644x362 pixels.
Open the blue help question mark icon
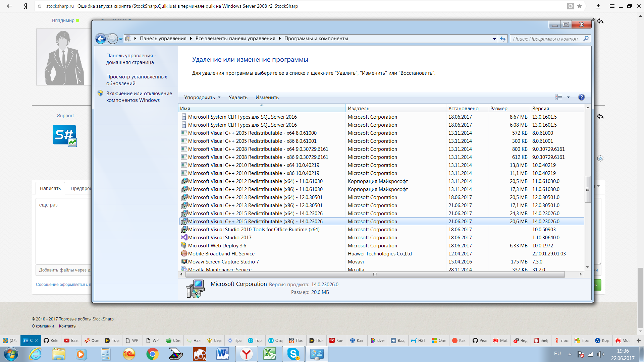(582, 97)
